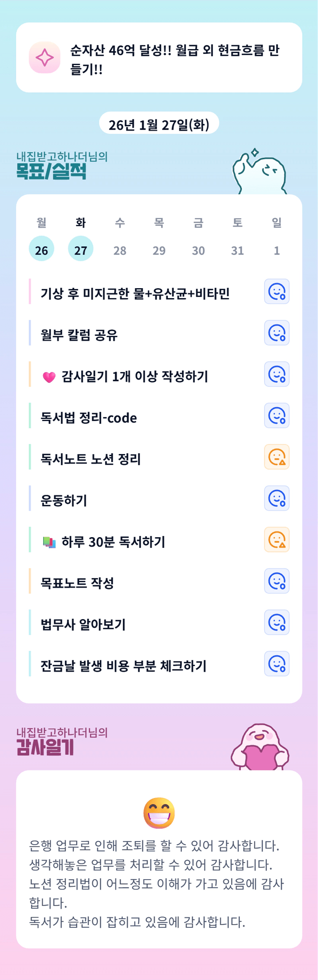Click status icon beside 독서법 정리-code
The height and width of the screenshot is (980, 318).
tap(276, 416)
